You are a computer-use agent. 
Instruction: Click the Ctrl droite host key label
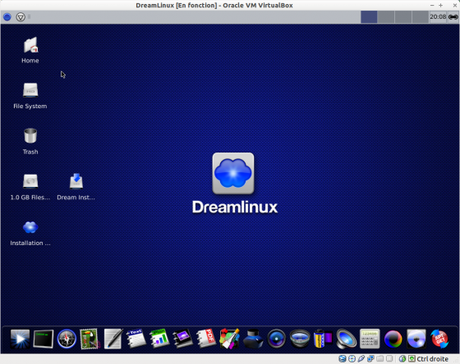point(432,359)
